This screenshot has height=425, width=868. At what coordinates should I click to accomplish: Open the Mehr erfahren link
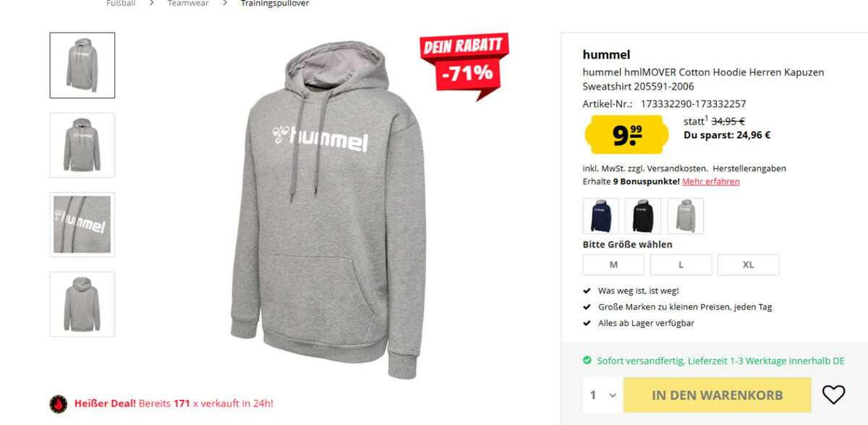[711, 182]
